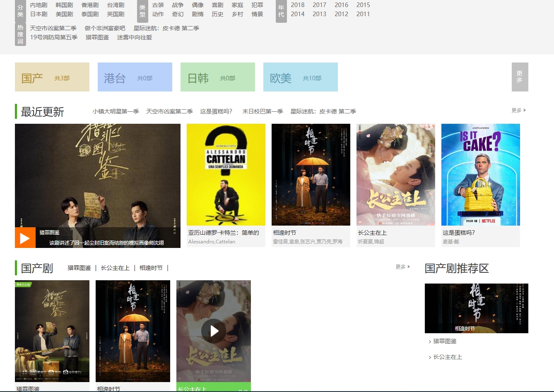Expand 猎罪图鉴 in recommendation list

click(445, 341)
